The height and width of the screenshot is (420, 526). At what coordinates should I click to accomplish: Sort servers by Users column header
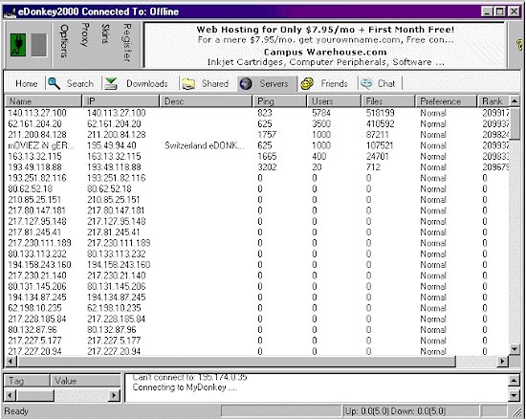point(334,101)
